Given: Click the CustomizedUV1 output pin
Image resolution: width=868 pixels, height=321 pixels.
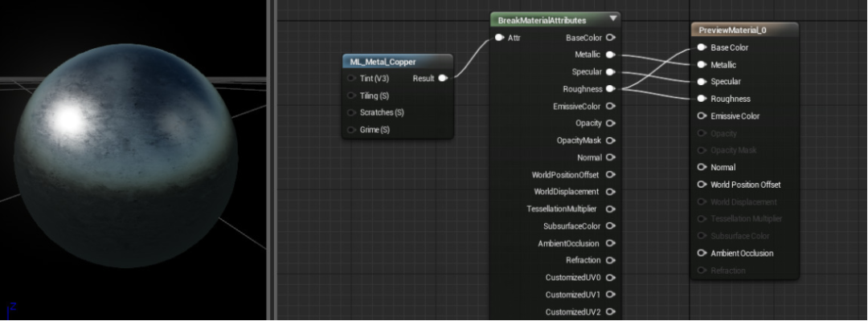Looking at the screenshot, I should pyautogui.click(x=610, y=295).
